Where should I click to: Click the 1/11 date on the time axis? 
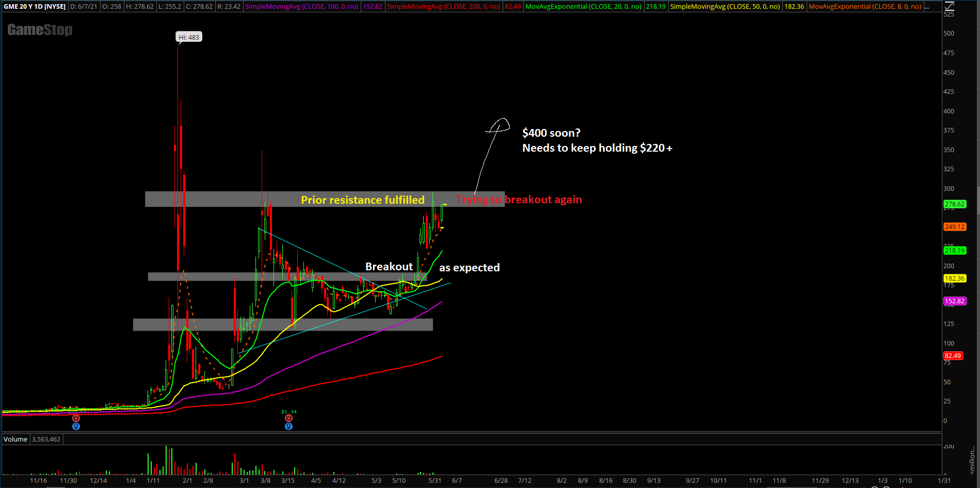tap(153, 481)
